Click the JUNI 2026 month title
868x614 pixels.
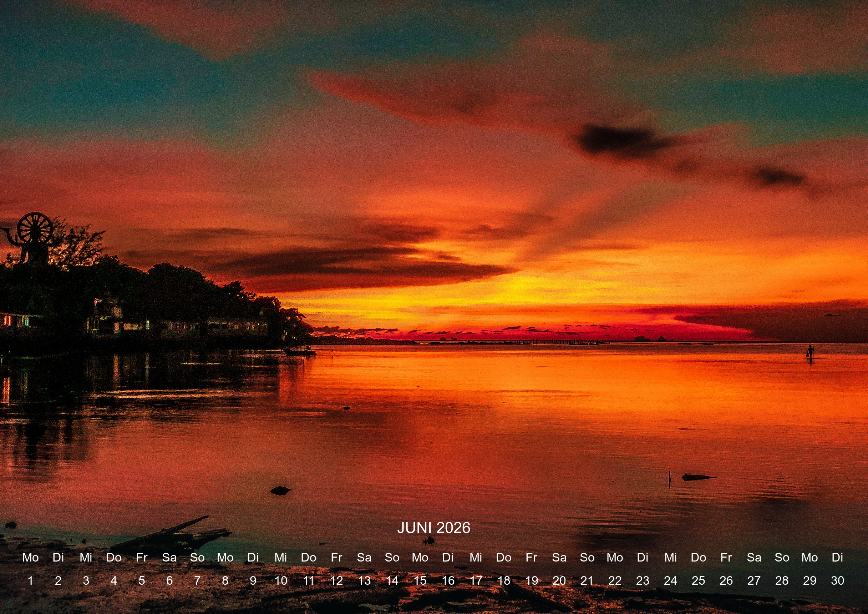coord(433,528)
